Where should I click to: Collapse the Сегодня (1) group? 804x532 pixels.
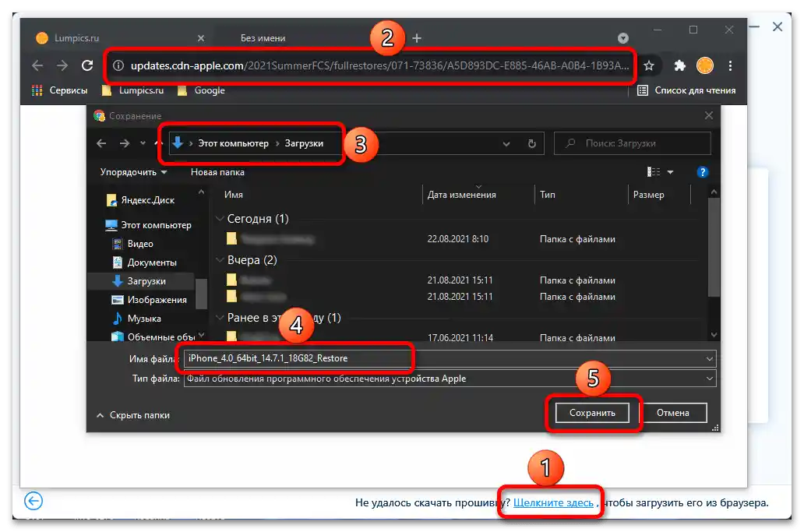click(x=220, y=219)
